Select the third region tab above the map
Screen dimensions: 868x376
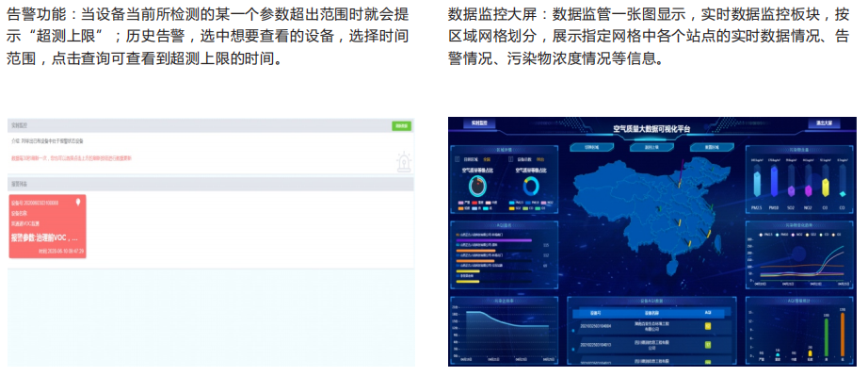tap(712, 147)
